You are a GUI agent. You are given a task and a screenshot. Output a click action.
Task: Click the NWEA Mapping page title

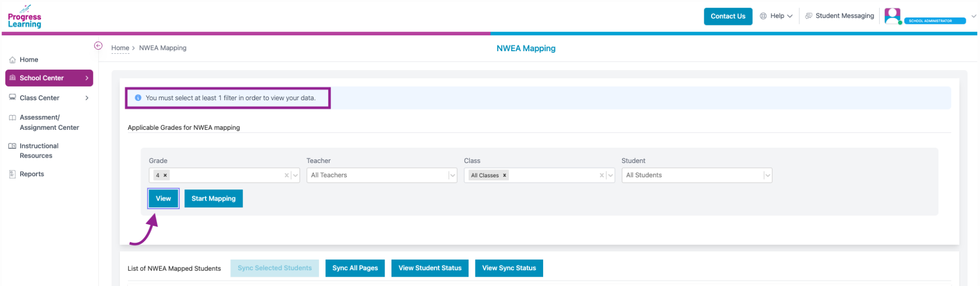pyautogui.click(x=526, y=49)
